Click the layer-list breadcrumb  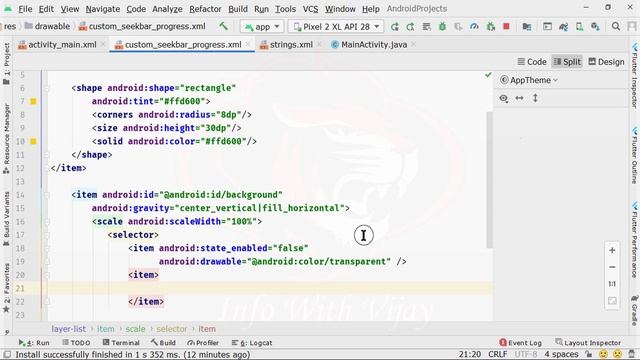(x=69, y=329)
